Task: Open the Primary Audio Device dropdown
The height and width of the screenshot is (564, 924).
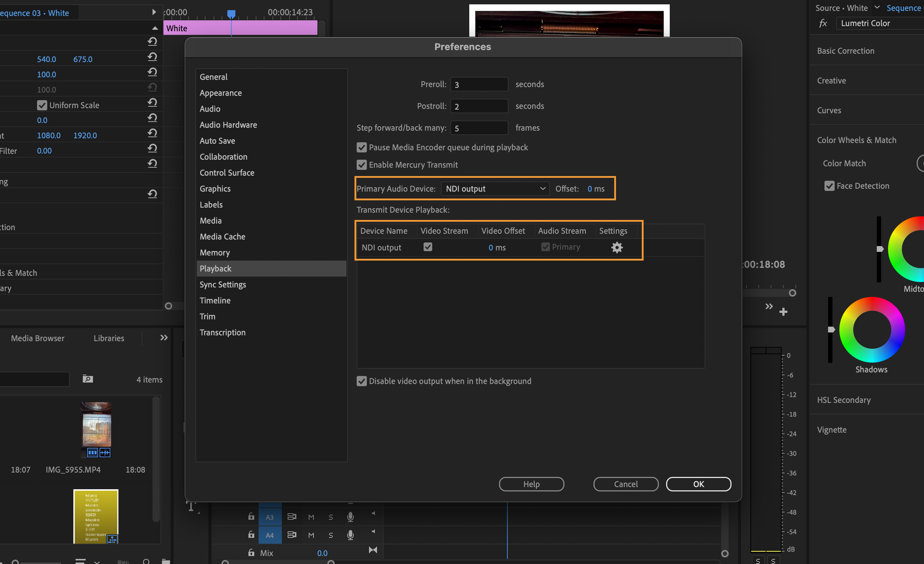Action: point(495,189)
